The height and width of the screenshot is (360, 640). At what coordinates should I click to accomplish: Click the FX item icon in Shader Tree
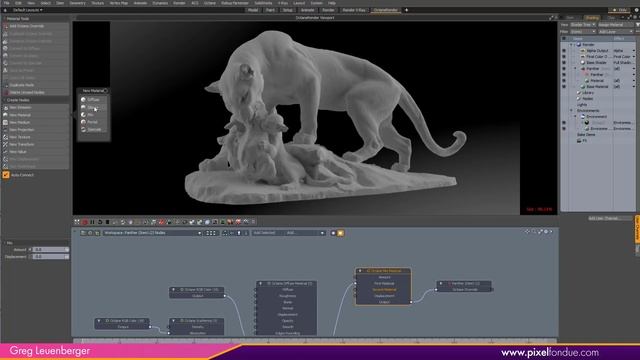[579, 140]
